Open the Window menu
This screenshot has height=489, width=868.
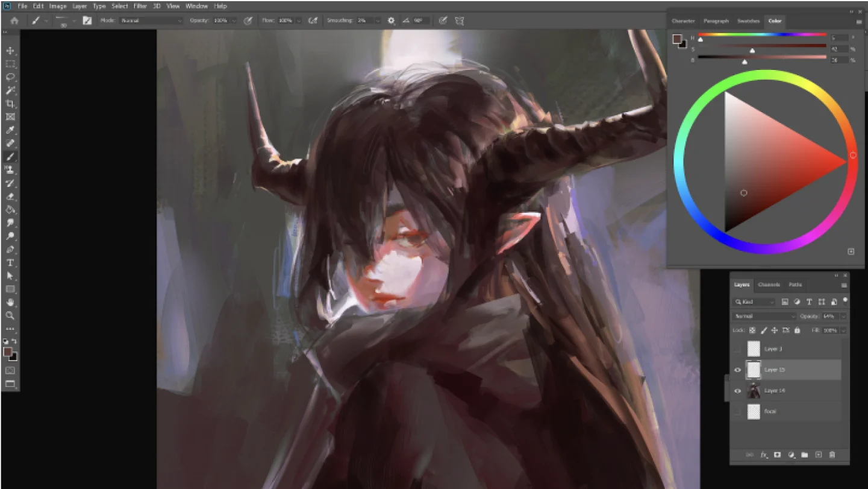point(196,6)
